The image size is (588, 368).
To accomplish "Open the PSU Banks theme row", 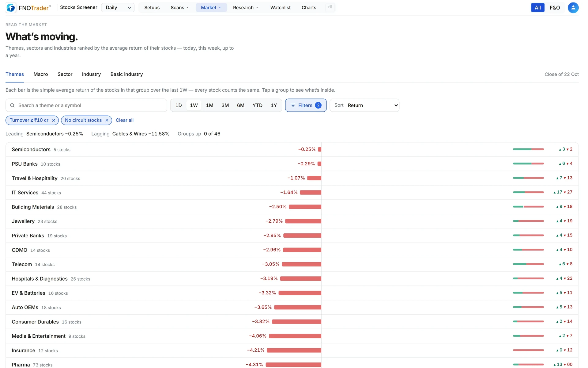I will click(x=292, y=164).
